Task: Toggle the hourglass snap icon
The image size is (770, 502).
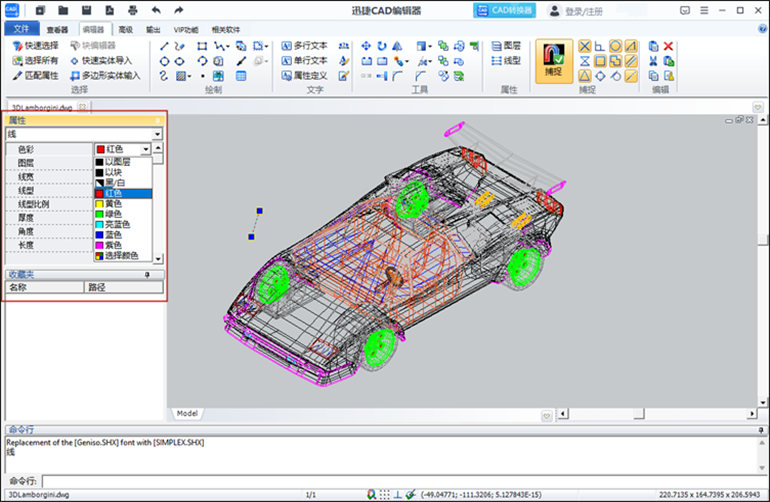Action: [x=584, y=61]
